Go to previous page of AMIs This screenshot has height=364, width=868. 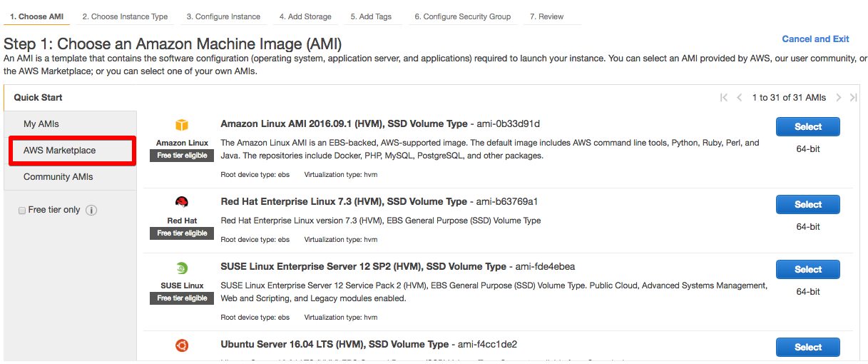[x=740, y=98]
